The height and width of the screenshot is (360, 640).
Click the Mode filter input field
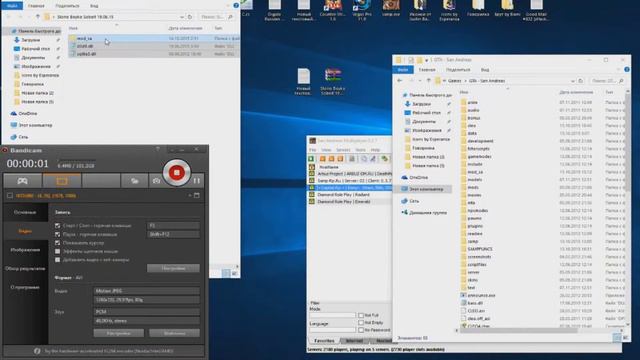pos(332,316)
